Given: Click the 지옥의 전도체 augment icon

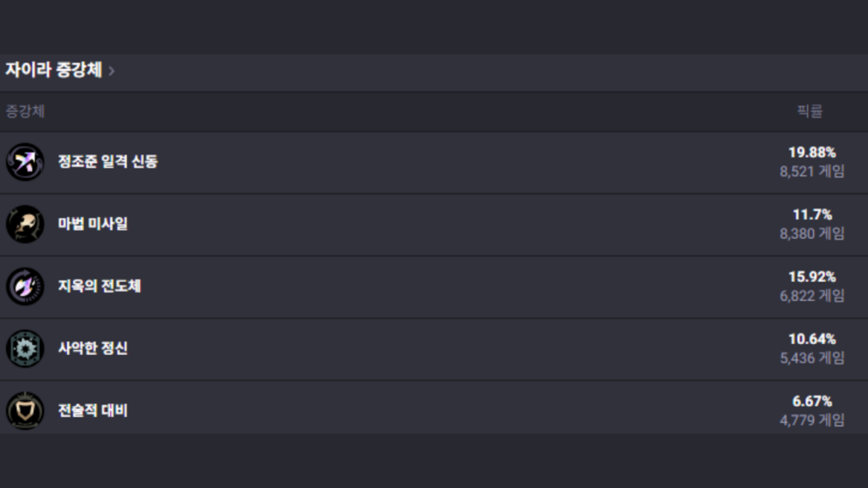Looking at the screenshot, I should click(x=25, y=286).
